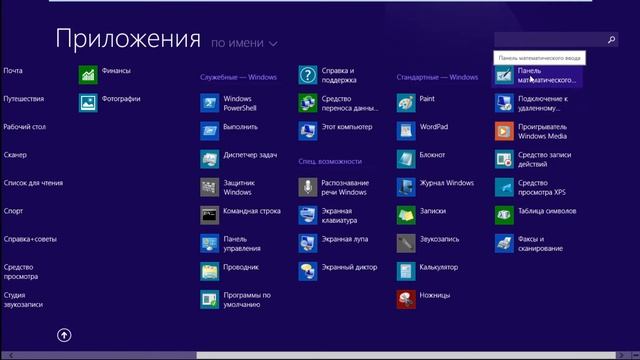Click the Стандартные — Windows group header
640x360 pixels.
[437, 77]
